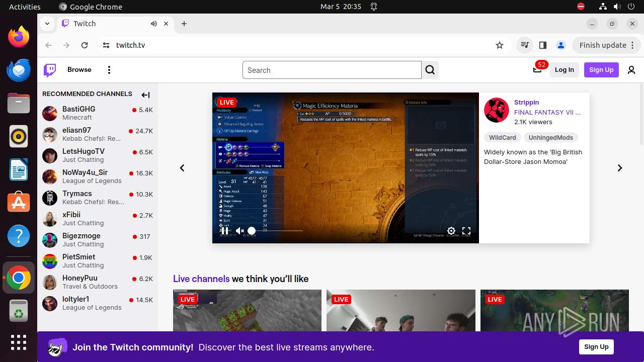Show next featured stream carousel arrow
644x362 pixels.
coord(620,168)
